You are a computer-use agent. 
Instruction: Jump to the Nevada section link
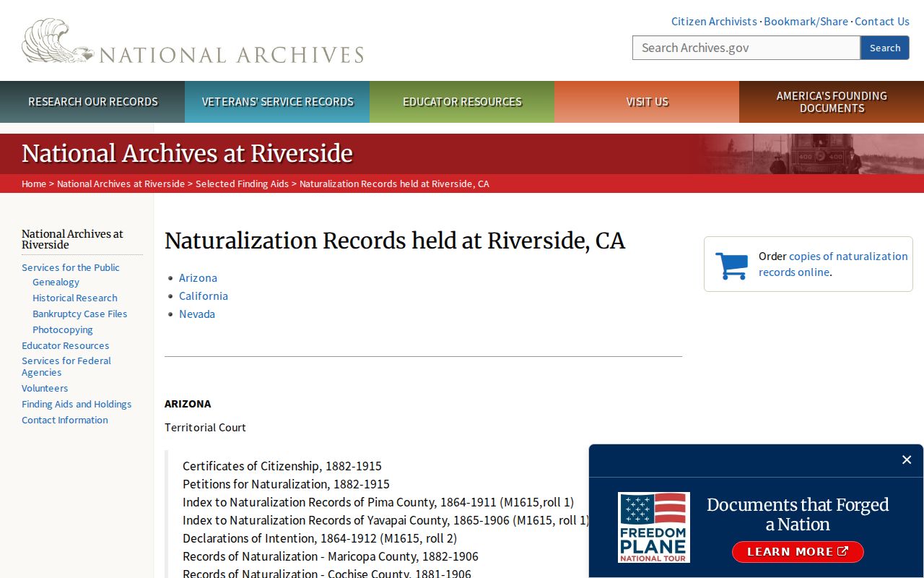pyautogui.click(x=197, y=314)
